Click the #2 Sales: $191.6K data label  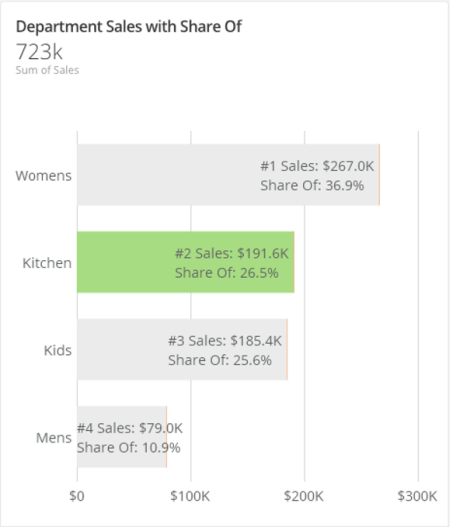click(232, 253)
